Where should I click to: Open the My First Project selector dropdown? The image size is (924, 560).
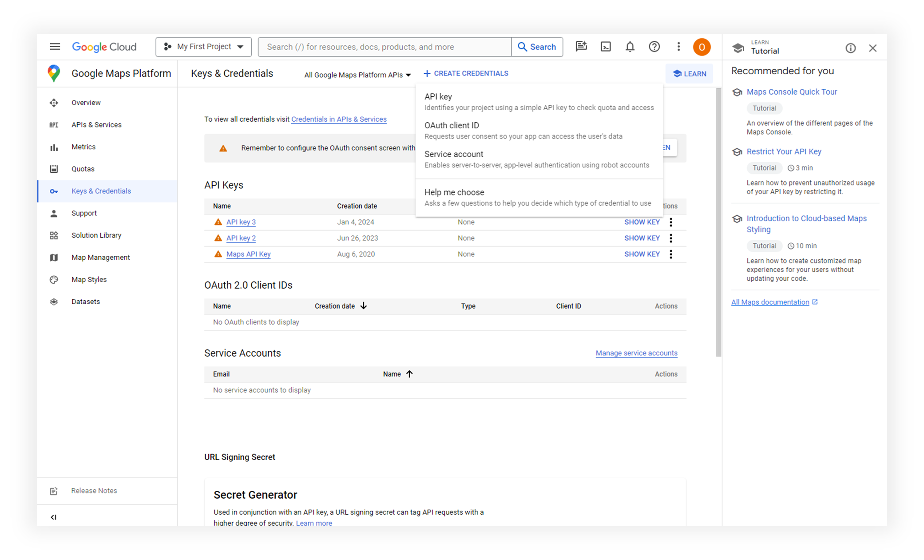pos(204,47)
